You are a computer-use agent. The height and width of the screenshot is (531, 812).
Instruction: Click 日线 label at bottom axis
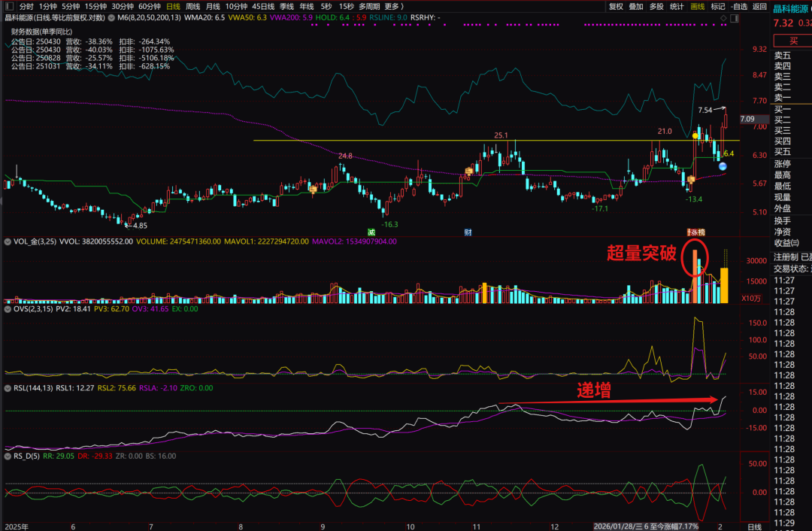coord(755,526)
